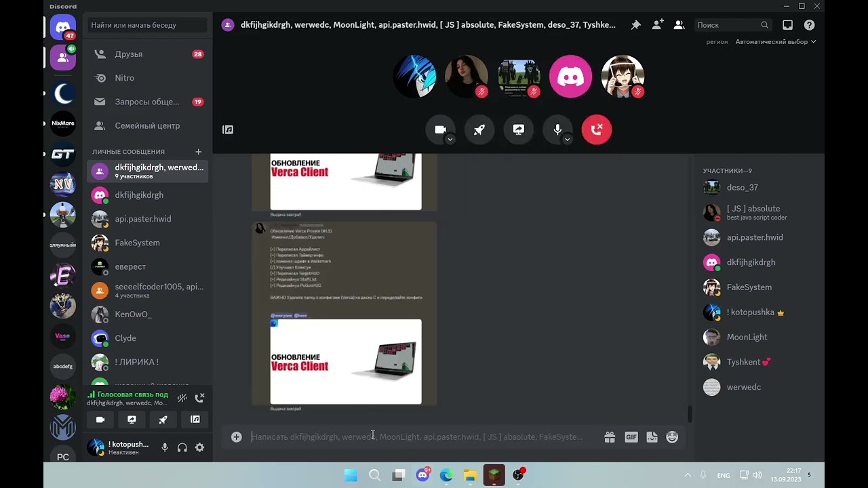This screenshot has width=868, height=488.
Task: Open the pink flower server icon
Action: 63,396
